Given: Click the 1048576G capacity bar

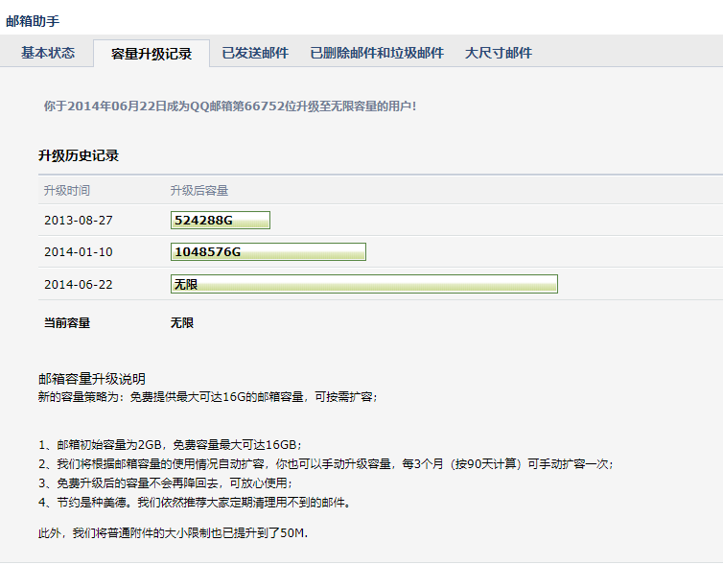Looking at the screenshot, I should point(268,252).
